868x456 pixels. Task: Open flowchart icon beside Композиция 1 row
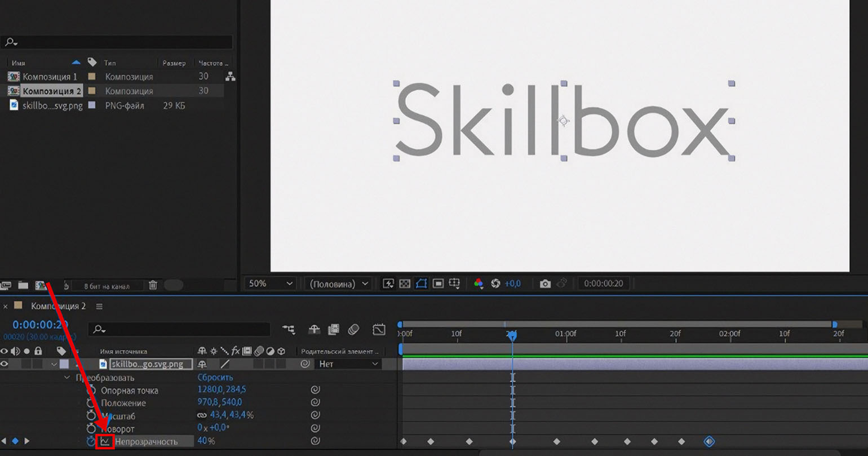[x=230, y=77]
